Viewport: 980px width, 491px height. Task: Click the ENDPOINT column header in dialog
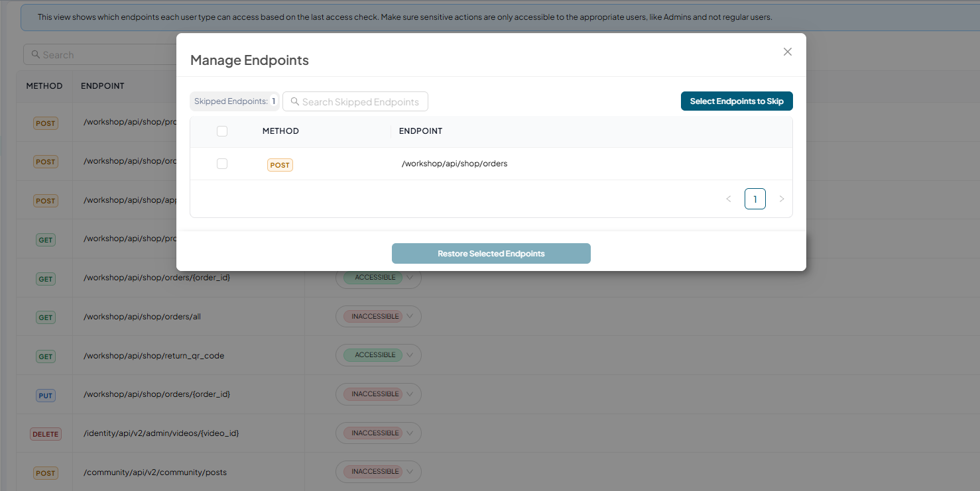click(420, 131)
